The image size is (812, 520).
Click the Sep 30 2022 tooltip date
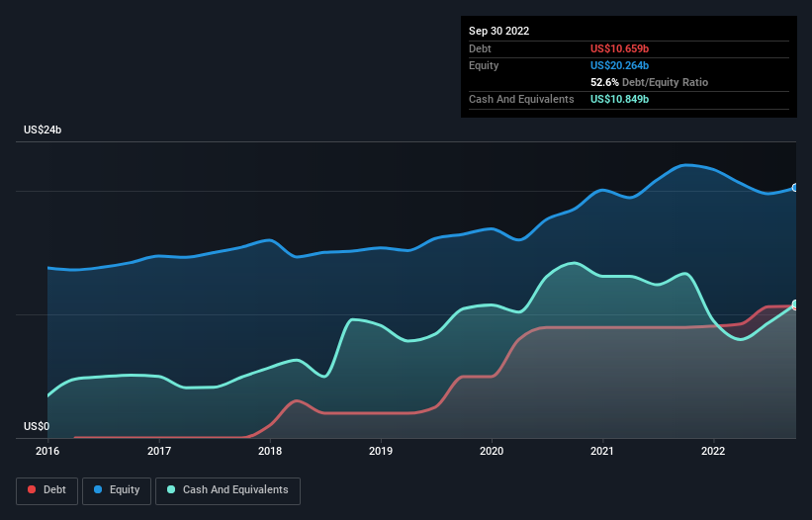click(x=498, y=31)
